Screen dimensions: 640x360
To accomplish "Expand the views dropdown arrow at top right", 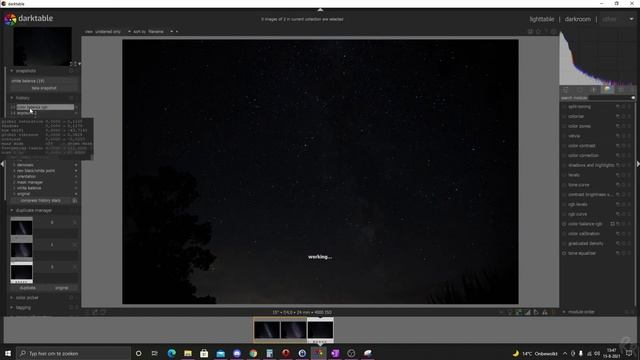I will (x=631, y=19).
